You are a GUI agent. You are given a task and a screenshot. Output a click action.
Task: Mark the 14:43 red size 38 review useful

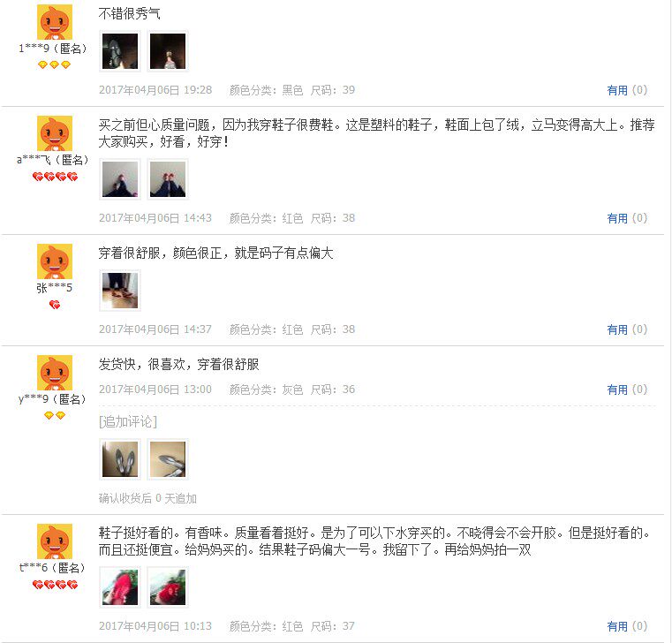point(617,218)
